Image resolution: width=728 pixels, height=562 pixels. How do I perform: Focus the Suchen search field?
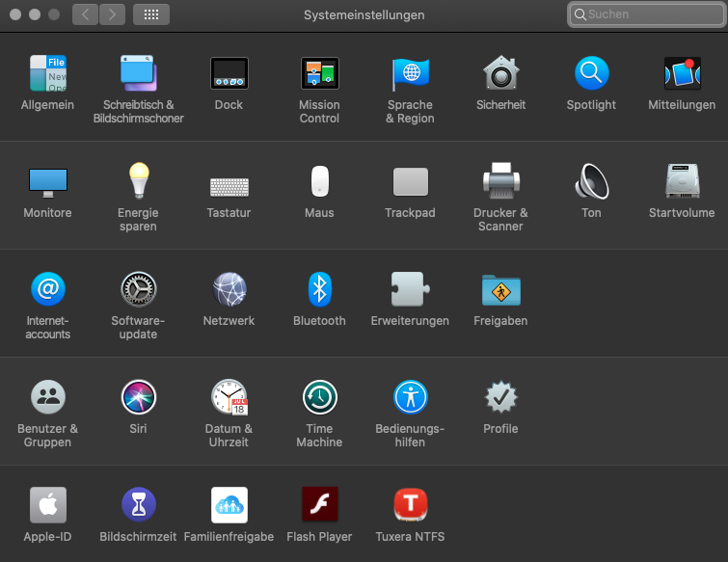(x=647, y=14)
